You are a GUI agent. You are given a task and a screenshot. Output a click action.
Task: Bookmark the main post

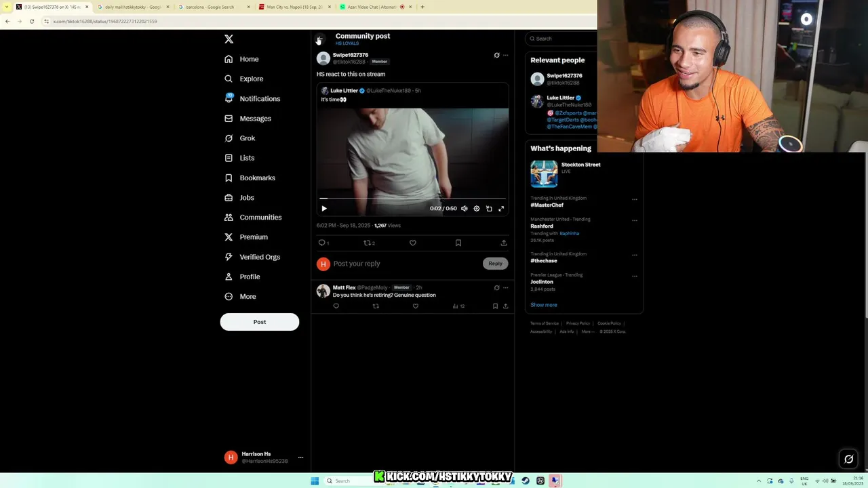point(458,243)
